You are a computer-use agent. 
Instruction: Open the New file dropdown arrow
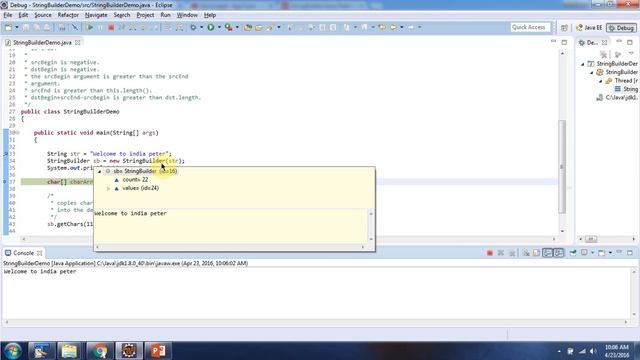click(x=17, y=27)
